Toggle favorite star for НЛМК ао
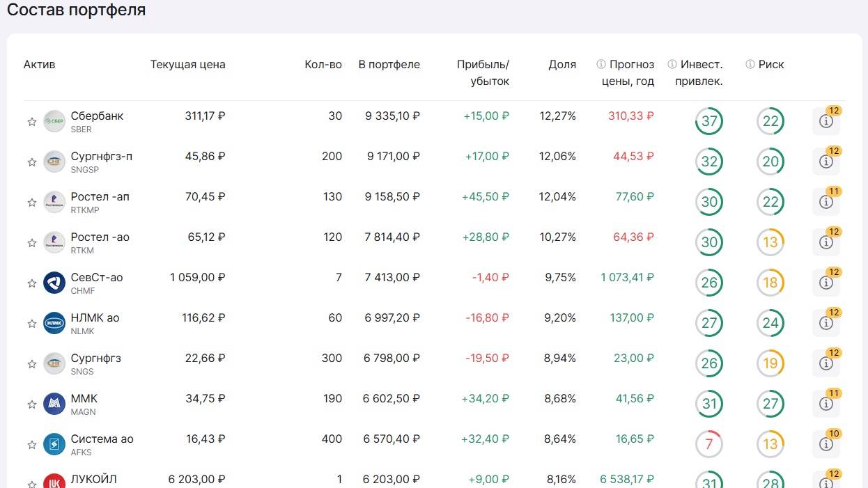The width and height of the screenshot is (868, 488). (31, 324)
